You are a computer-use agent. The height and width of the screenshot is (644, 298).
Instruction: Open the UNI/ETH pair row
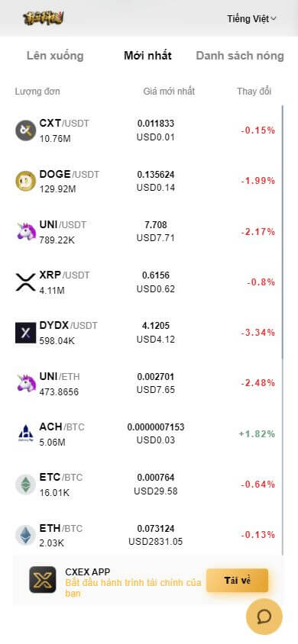coord(146,383)
